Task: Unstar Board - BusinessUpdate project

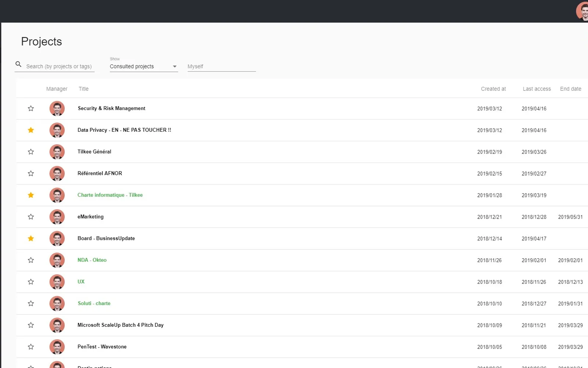Action: click(31, 239)
